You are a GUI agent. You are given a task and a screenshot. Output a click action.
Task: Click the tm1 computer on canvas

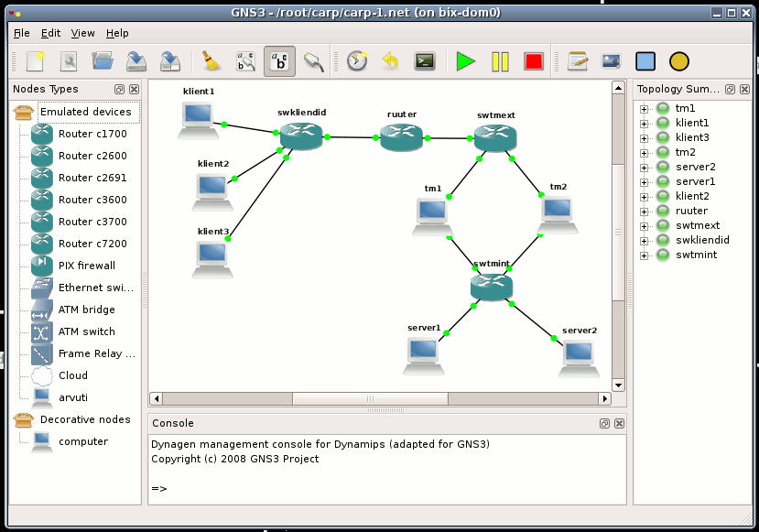pyautogui.click(x=432, y=217)
